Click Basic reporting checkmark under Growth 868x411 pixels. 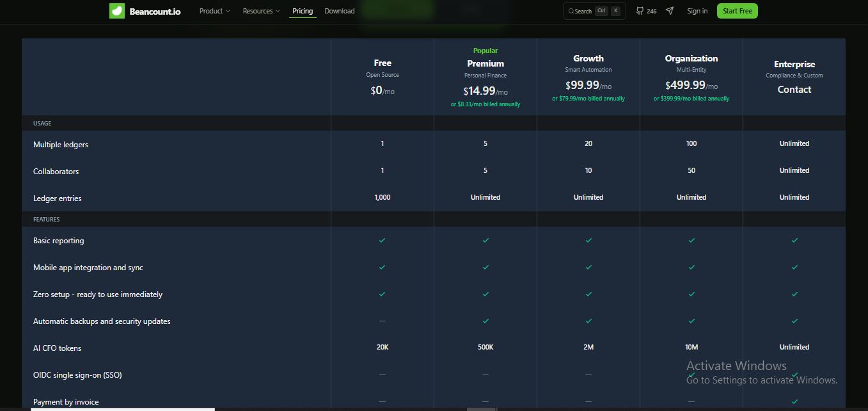588,241
